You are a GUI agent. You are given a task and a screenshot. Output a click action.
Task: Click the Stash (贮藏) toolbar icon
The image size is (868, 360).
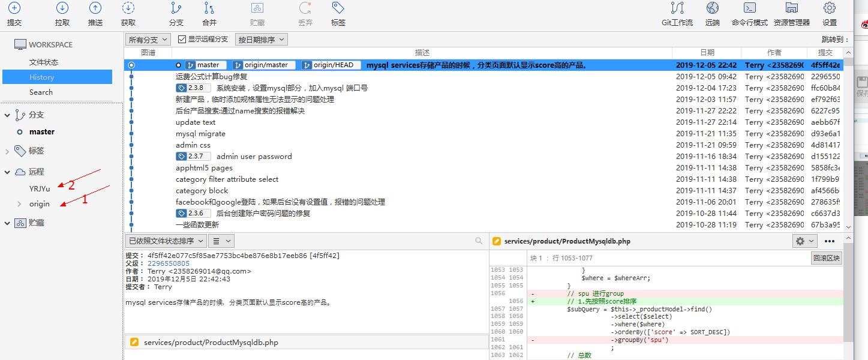point(257,8)
